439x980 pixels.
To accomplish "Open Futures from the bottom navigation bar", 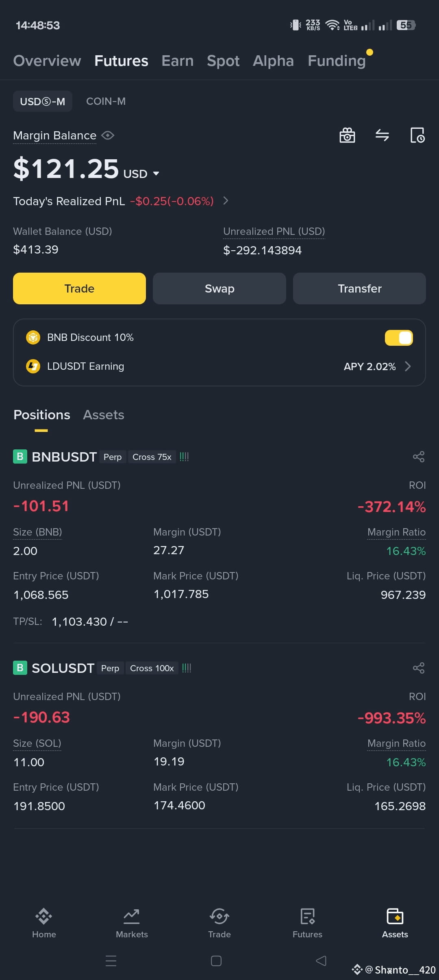I will tap(307, 923).
